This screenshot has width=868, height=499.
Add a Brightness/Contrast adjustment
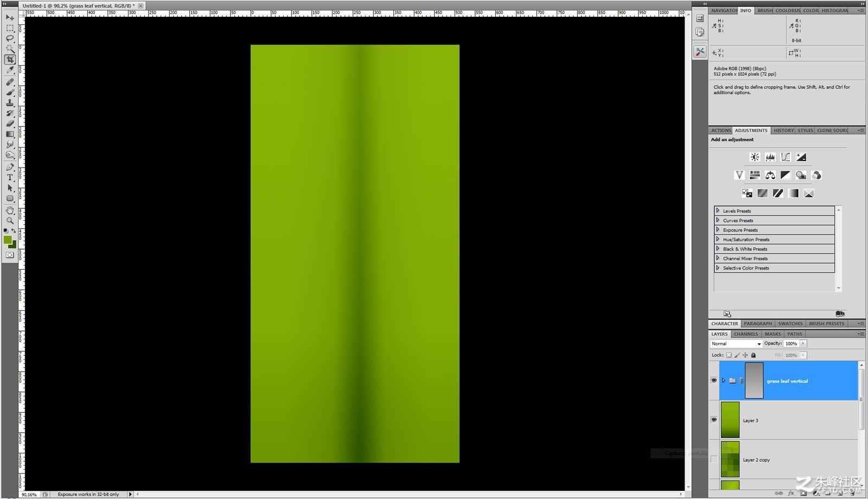coord(755,157)
